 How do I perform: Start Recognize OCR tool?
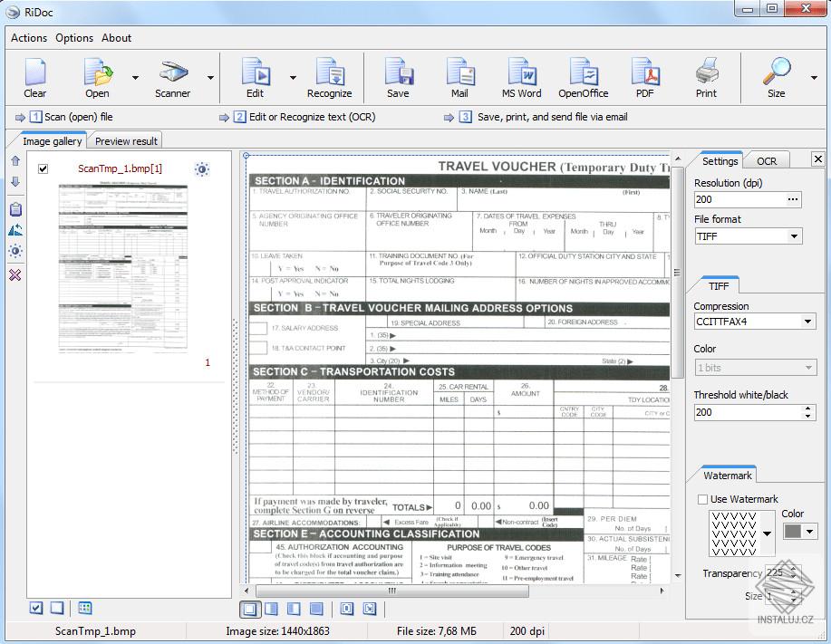329,78
